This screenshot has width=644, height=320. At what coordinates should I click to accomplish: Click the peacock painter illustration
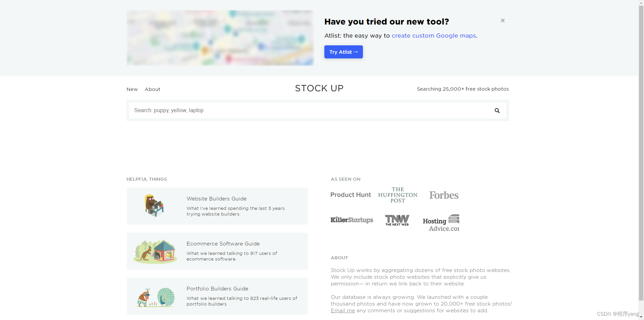pyautogui.click(x=155, y=297)
